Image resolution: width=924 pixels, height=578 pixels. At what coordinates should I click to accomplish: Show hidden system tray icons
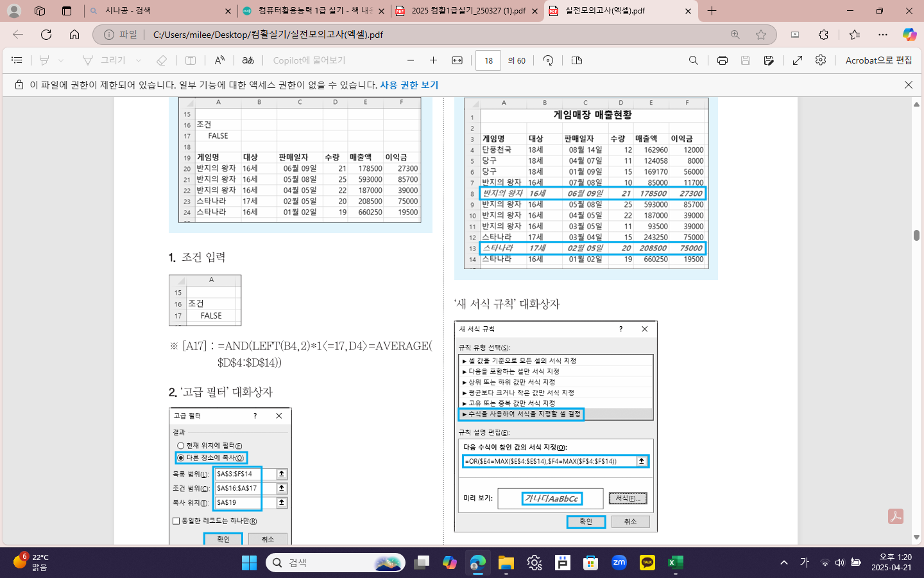tap(783, 563)
